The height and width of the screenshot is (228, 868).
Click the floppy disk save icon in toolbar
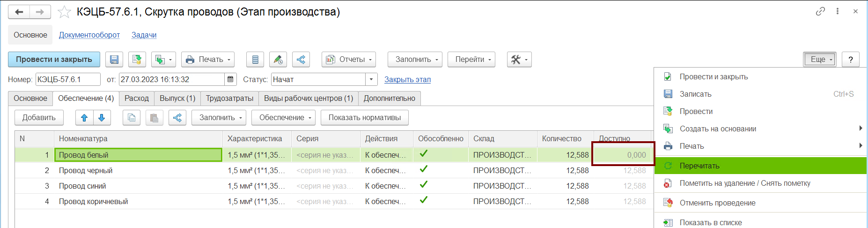114,60
